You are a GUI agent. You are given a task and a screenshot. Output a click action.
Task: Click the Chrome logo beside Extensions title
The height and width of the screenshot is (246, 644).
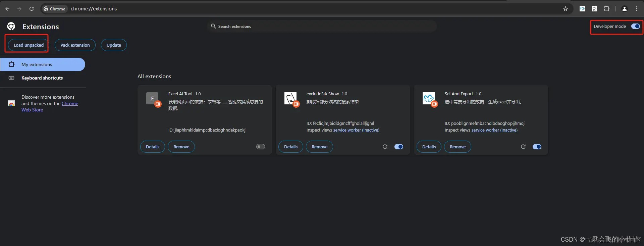(x=11, y=26)
